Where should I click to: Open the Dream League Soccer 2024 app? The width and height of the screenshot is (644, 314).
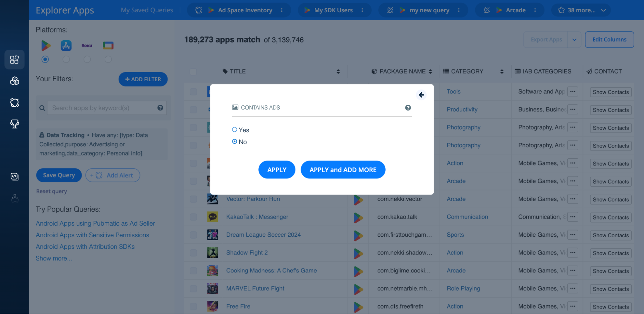[x=263, y=235]
